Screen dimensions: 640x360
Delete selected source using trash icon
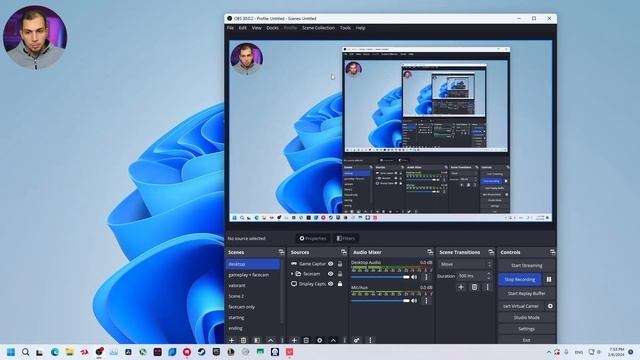click(306, 340)
